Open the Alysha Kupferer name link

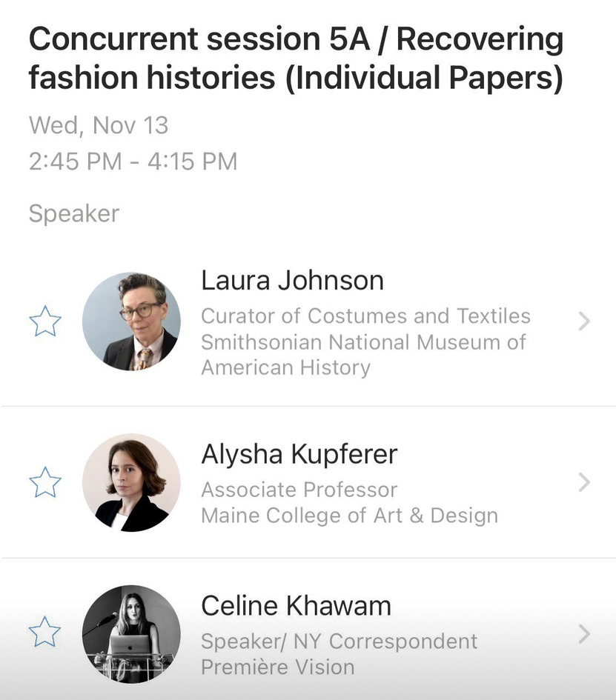pyautogui.click(x=299, y=454)
